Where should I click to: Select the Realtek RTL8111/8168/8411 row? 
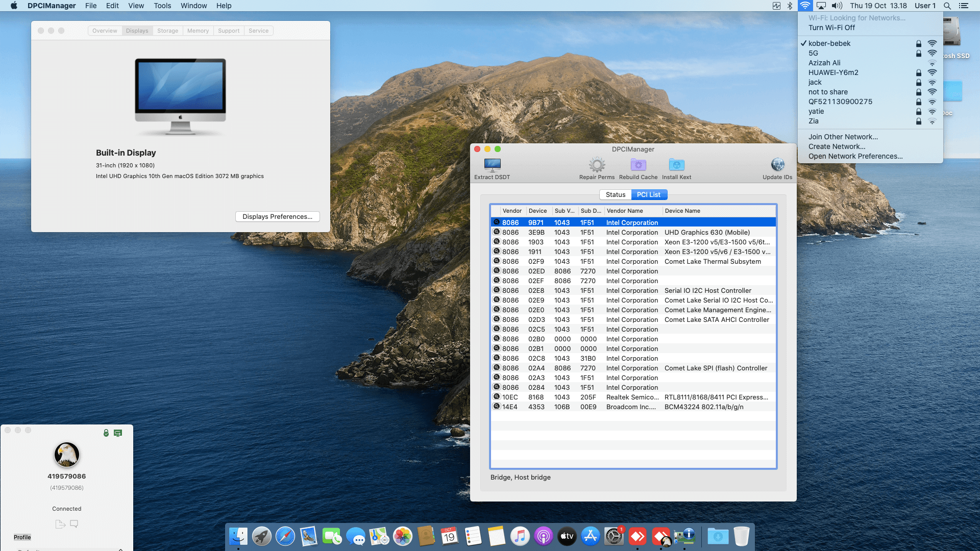[x=633, y=397]
